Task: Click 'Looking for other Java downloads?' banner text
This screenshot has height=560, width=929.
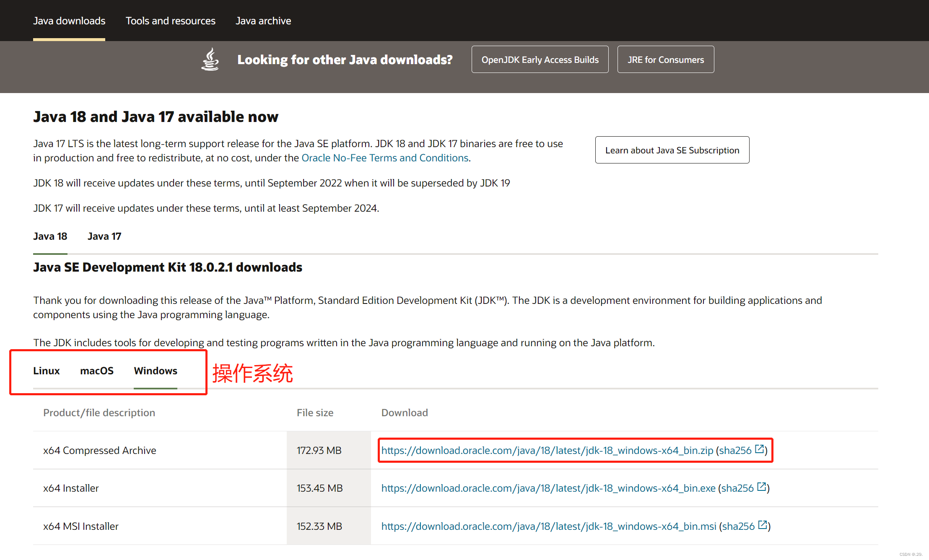Action: point(345,60)
